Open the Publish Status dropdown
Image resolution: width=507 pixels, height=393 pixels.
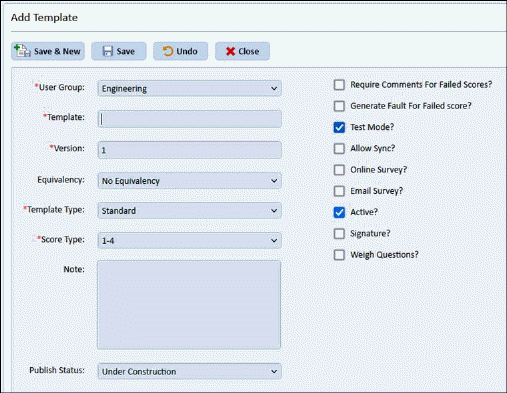(x=189, y=371)
